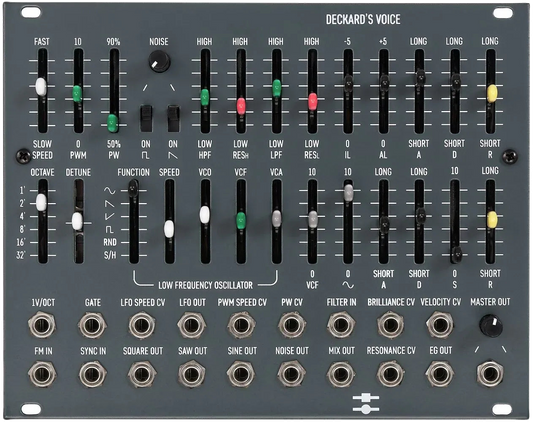Click the MIX OUT jack

341,374
